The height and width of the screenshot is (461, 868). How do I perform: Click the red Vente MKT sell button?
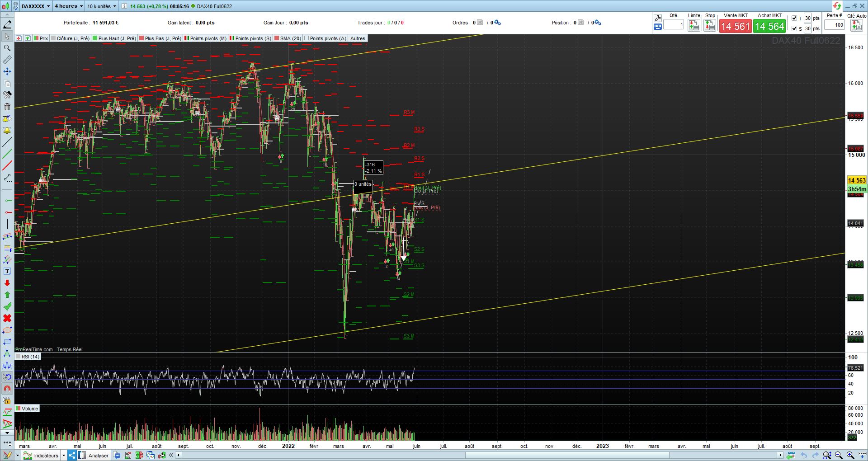736,26
